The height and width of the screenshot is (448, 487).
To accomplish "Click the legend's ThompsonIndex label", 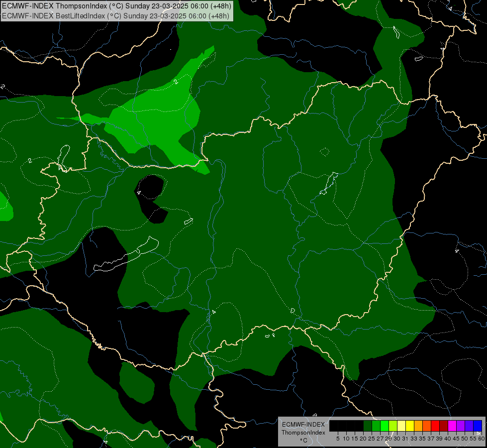I will [303, 433].
